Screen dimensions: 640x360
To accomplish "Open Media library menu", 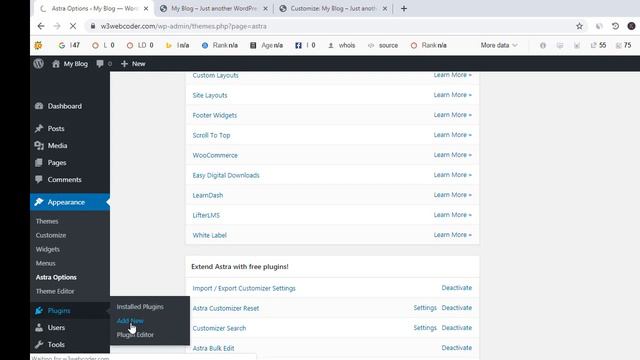I will pos(70,146).
